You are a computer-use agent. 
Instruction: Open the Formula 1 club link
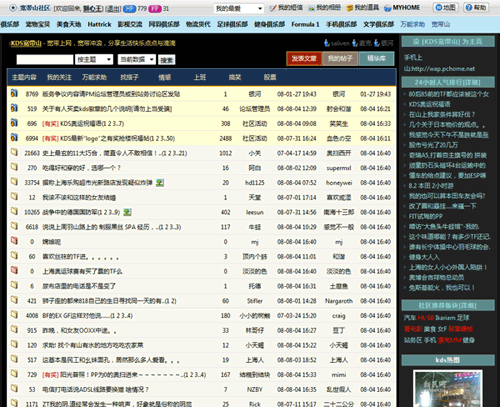(305, 24)
